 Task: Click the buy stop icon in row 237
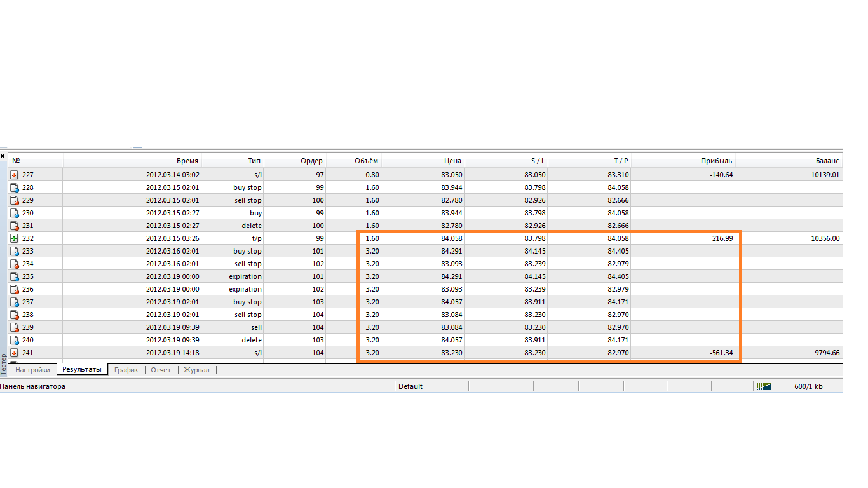click(14, 302)
